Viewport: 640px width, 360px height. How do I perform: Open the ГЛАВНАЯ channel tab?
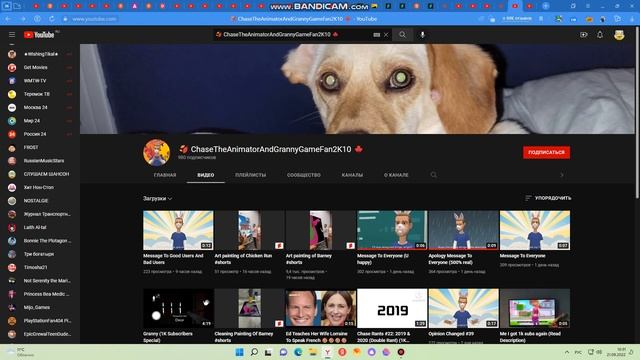coord(165,175)
